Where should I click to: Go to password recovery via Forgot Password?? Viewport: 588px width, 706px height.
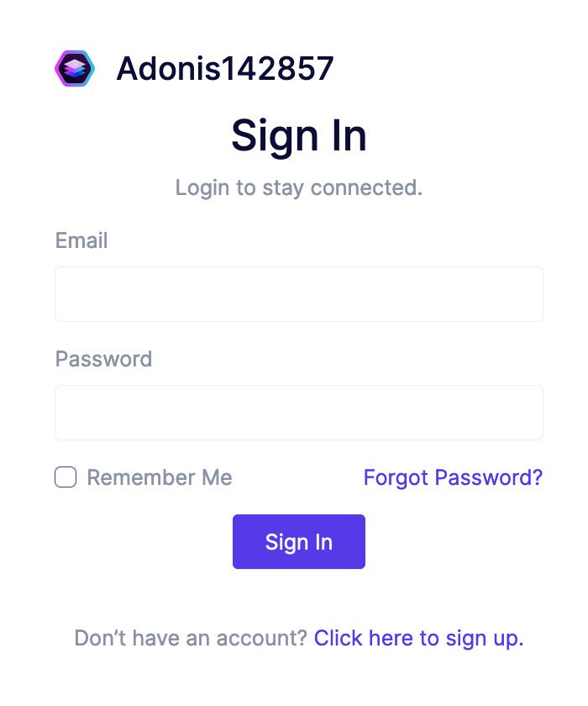[x=453, y=477]
